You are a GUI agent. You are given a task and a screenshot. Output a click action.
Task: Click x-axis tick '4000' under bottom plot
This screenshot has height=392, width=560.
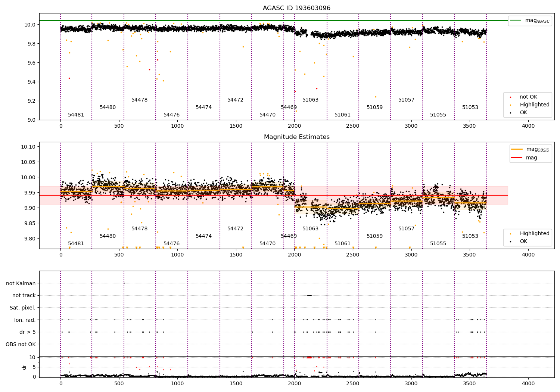(528, 383)
